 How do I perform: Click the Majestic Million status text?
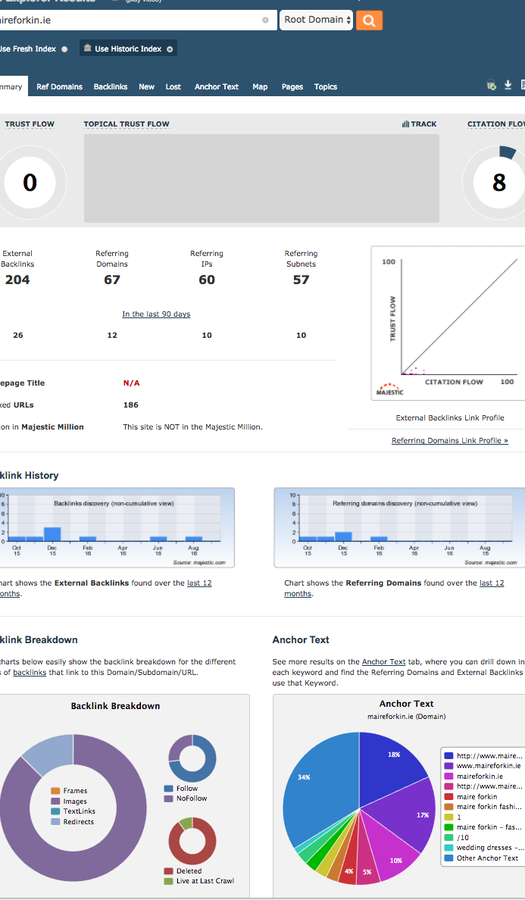pos(193,427)
